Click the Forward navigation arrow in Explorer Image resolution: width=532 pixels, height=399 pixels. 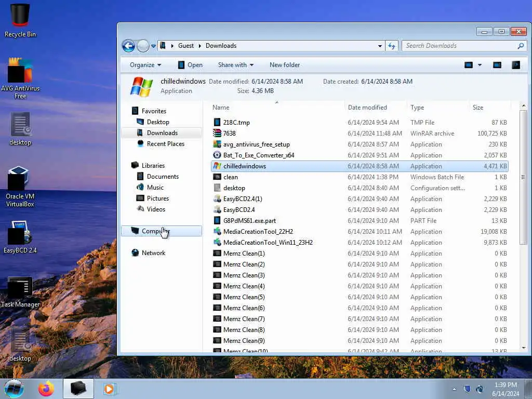coord(143,46)
